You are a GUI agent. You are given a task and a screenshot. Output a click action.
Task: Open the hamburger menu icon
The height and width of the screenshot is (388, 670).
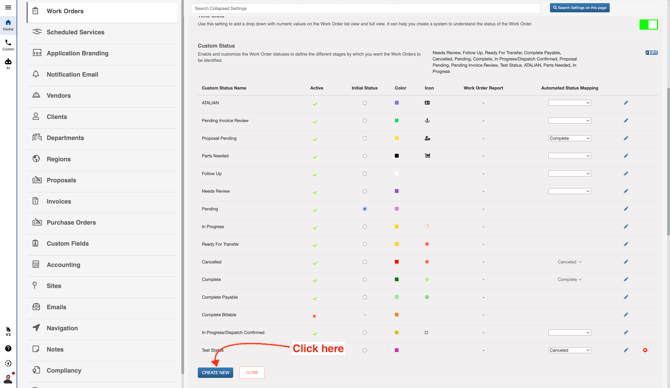pos(8,7)
